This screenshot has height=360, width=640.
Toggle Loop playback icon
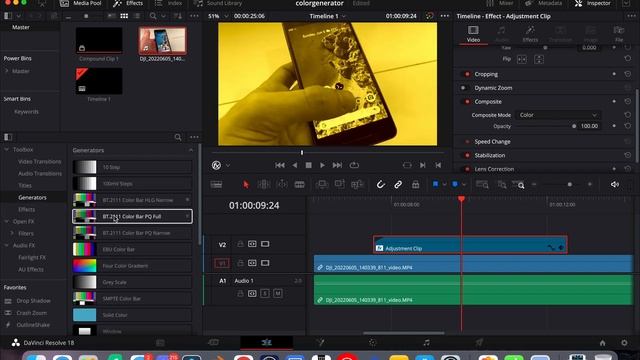point(354,165)
